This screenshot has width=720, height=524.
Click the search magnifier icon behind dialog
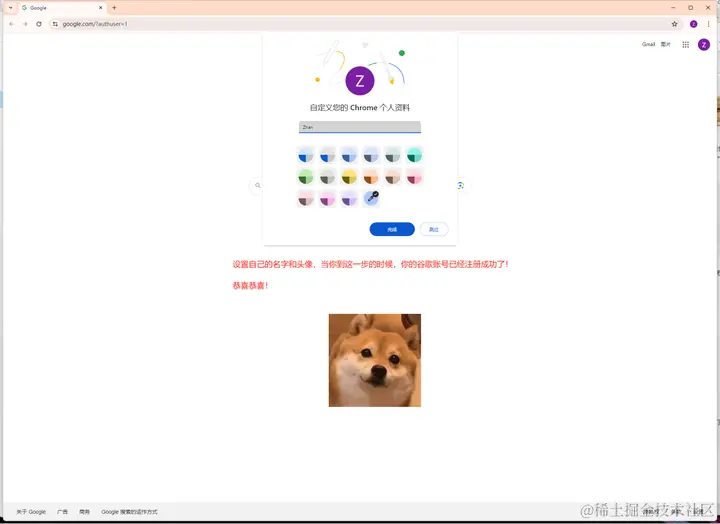[x=258, y=186]
